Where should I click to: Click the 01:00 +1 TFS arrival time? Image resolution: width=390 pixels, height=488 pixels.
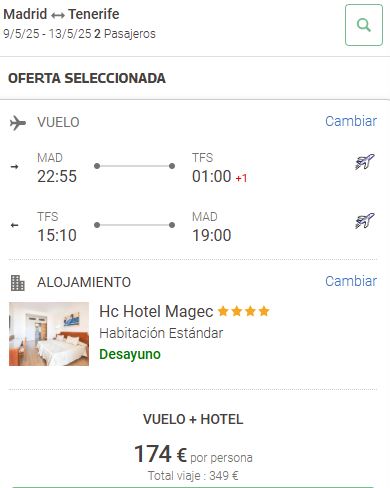point(220,176)
